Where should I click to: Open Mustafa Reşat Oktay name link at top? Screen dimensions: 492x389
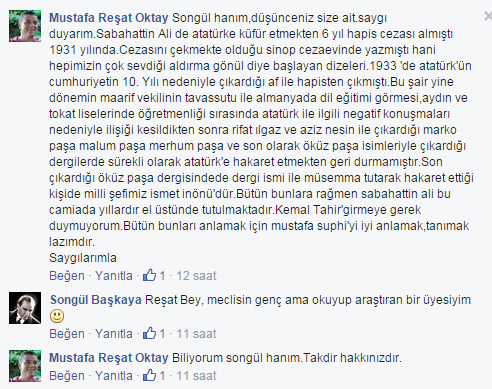click(x=109, y=18)
